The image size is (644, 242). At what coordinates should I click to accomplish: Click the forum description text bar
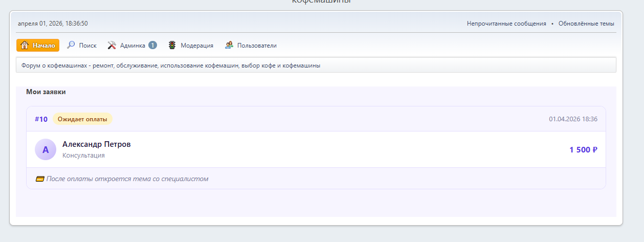pyautogui.click(x=316, y=65)
